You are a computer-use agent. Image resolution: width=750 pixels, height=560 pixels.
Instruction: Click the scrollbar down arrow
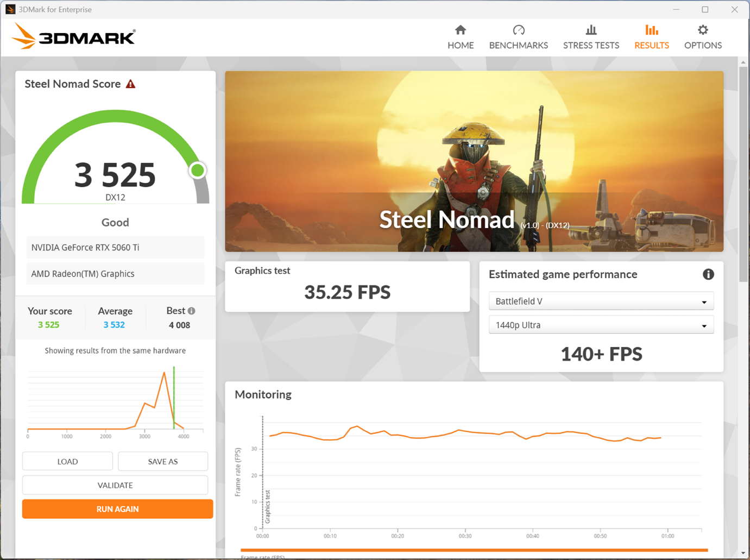pyautogui.click(x=743, y=553)
